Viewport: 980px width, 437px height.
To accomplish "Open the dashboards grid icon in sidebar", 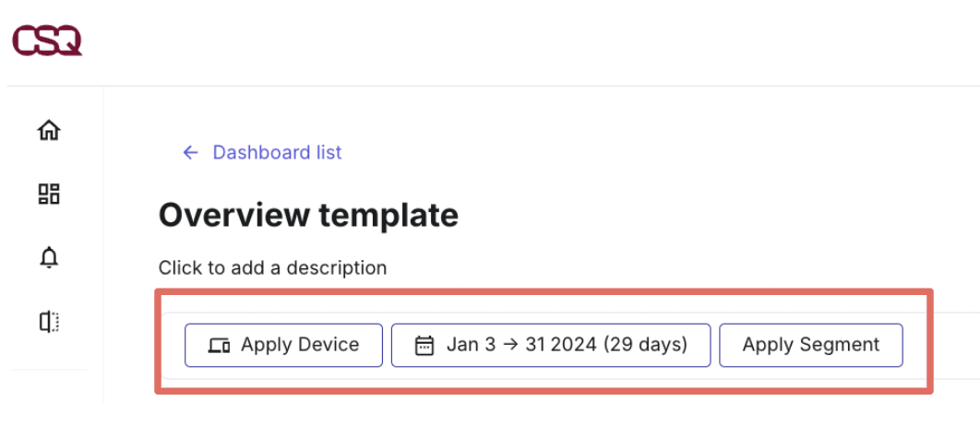I will tap(49, 194).
